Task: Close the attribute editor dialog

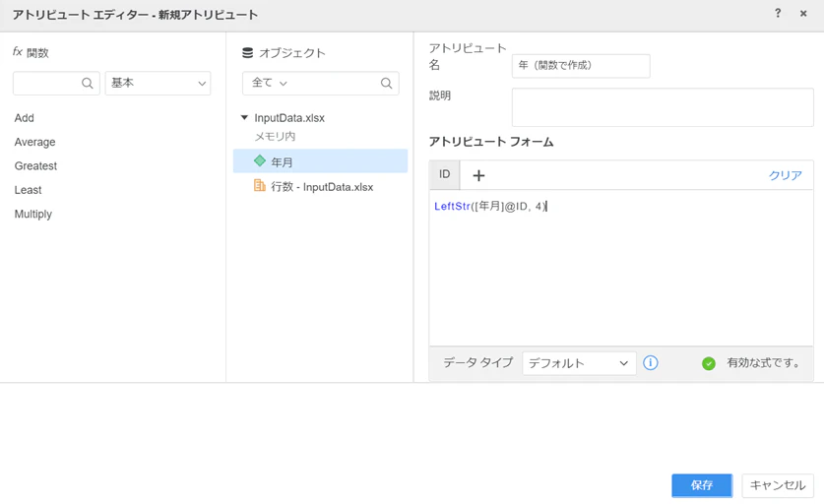Action: point(803,14)
